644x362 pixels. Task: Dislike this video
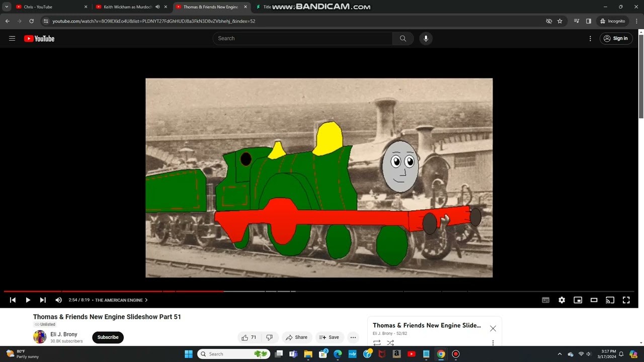click(x=270, y=337)
